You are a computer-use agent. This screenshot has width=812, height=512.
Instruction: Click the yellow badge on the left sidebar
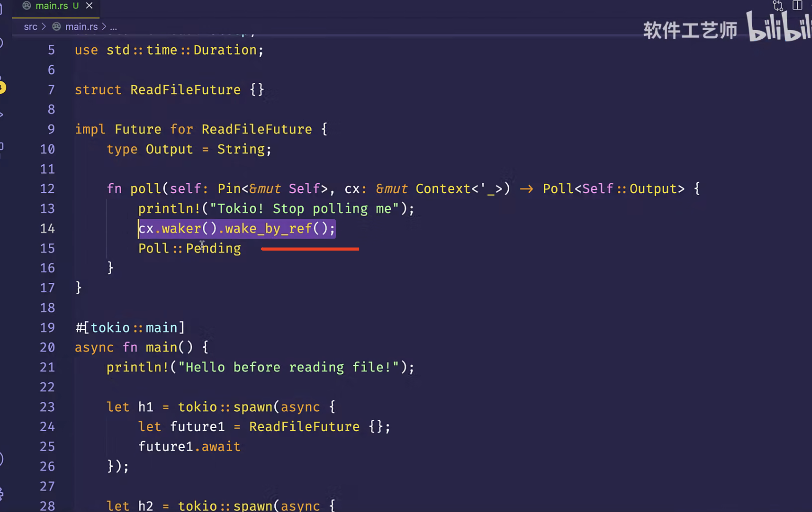(2, 88)
